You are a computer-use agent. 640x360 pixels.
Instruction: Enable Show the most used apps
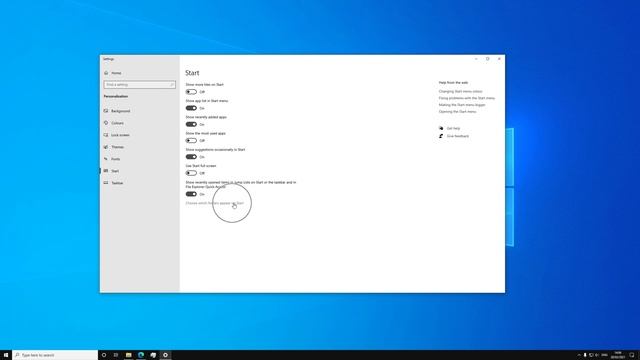coord(191,141)
